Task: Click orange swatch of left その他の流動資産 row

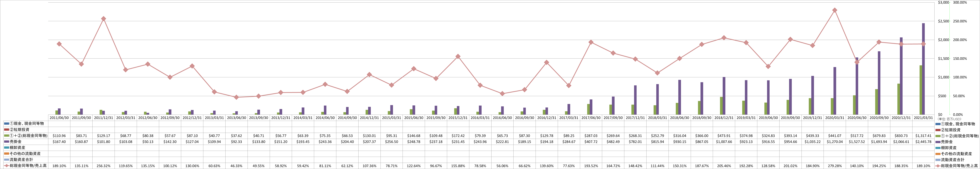Action: click(x=6, y=154)
